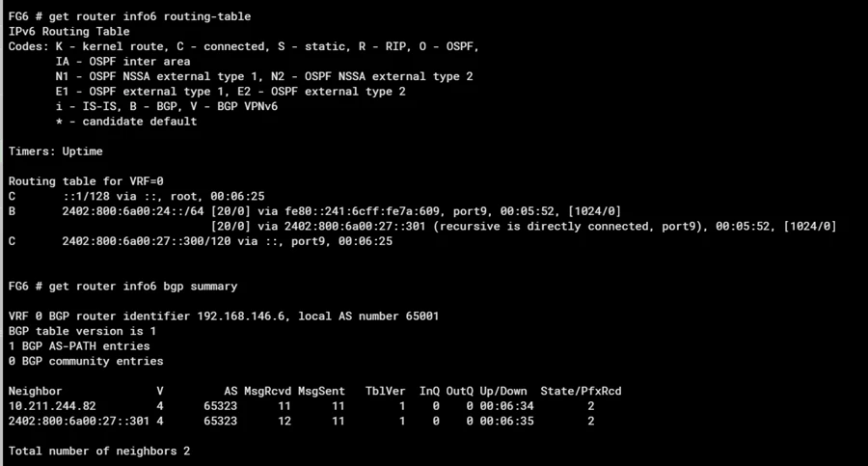This screenshot has width=868, height=466.
Task: Click the connected route 2402:800:6a00:27::300/120
Action: click(x=147, y=241)
